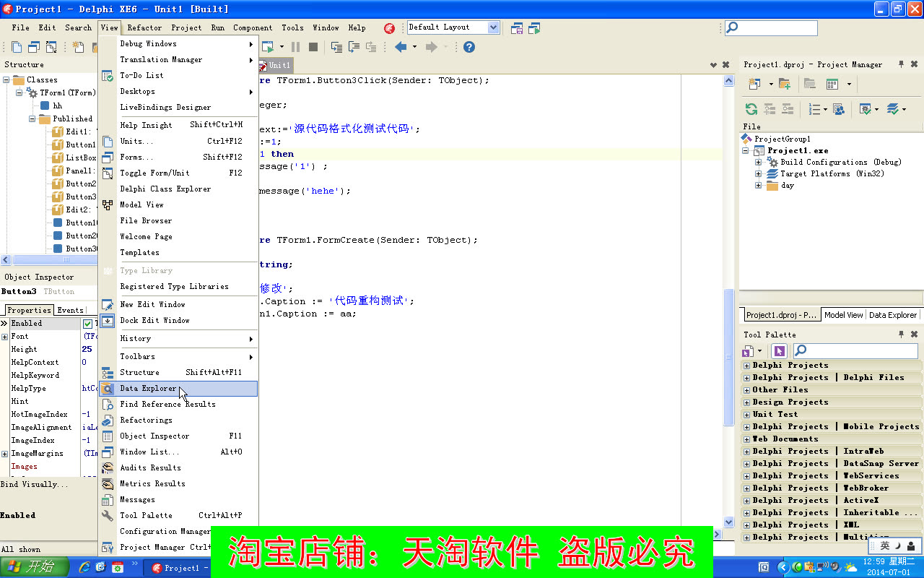Open the blue Help question-mark icon
Image resolution: width=924 pixels, height=578 pixels.
[x=469, y=47]
